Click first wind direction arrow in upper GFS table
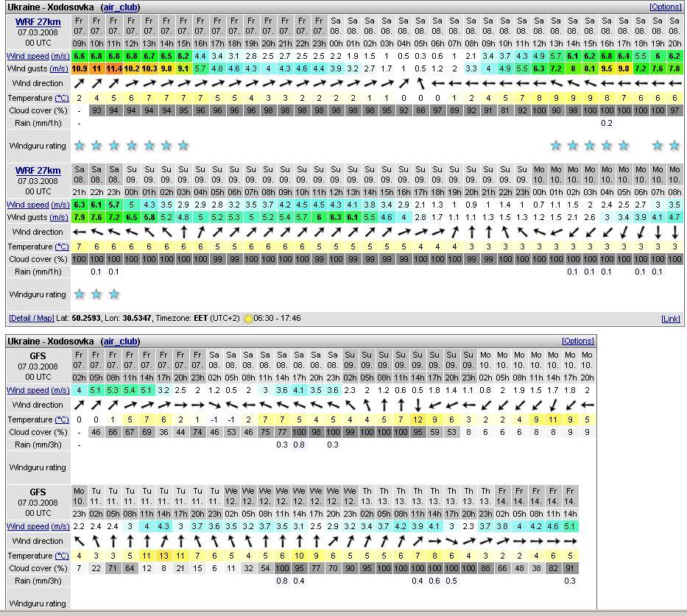Image resolution: width=687 pixels, height=616 pixels. [79, 405]
